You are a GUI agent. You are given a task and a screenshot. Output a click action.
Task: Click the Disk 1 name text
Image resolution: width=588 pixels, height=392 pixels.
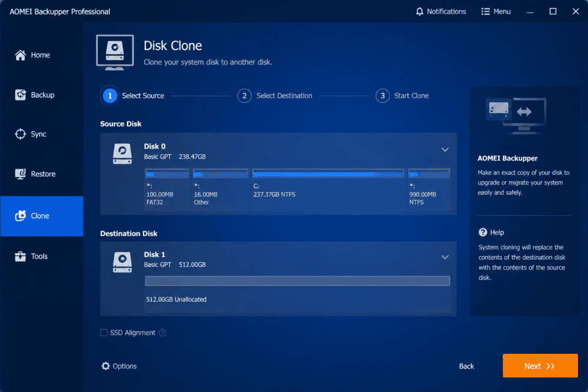[x=155, y=254]
